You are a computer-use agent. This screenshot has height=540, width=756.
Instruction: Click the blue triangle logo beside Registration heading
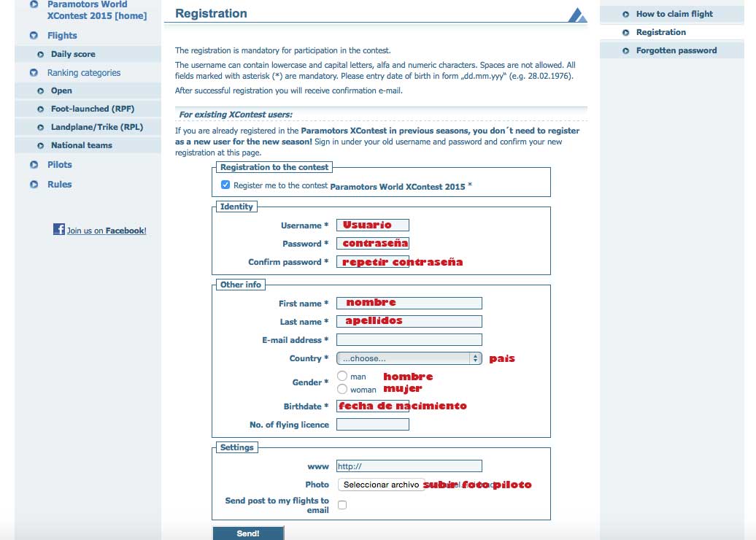coord(576,15)
